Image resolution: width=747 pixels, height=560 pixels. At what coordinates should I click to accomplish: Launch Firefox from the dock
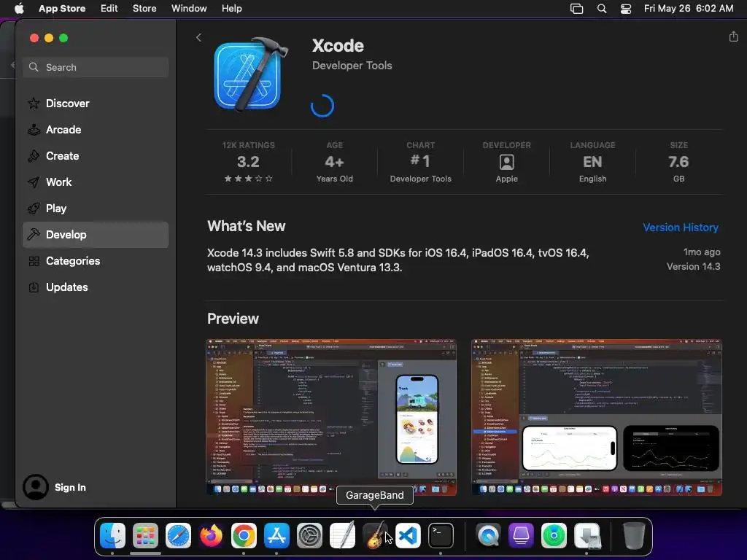coord(211,535)
